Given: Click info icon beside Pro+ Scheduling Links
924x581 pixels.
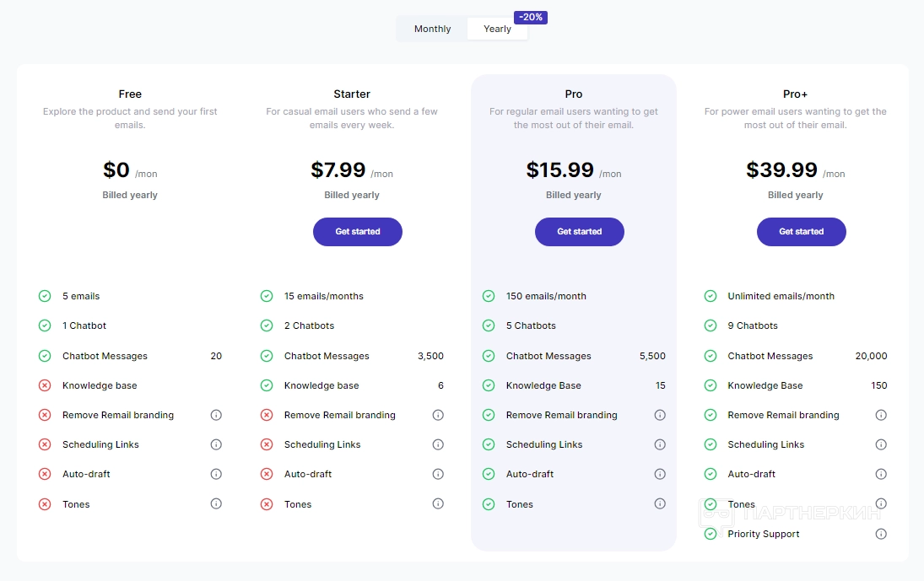Looking at the screenshot, I should point(881,444).
